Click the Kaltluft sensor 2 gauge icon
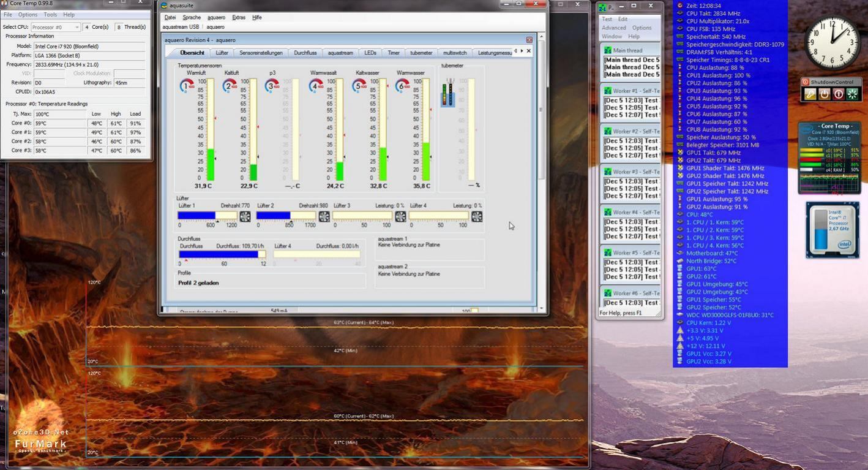868x470 pixels. coord(230,86)
